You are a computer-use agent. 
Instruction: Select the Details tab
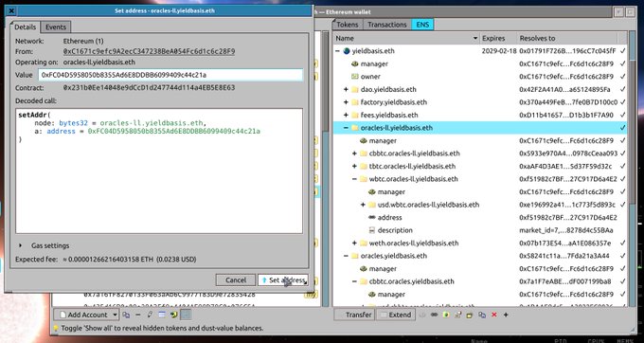click(x=25, y=27)
